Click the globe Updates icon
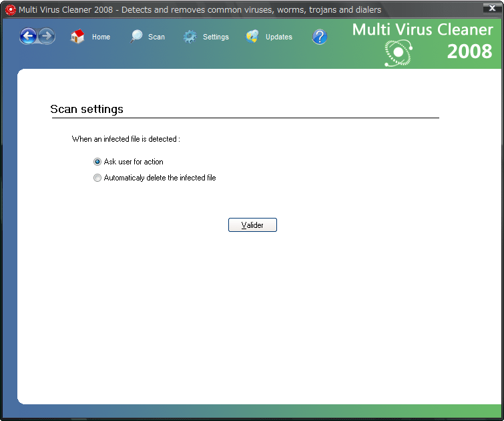This screenshot has height=421, width=504. (x=252, y=37)
